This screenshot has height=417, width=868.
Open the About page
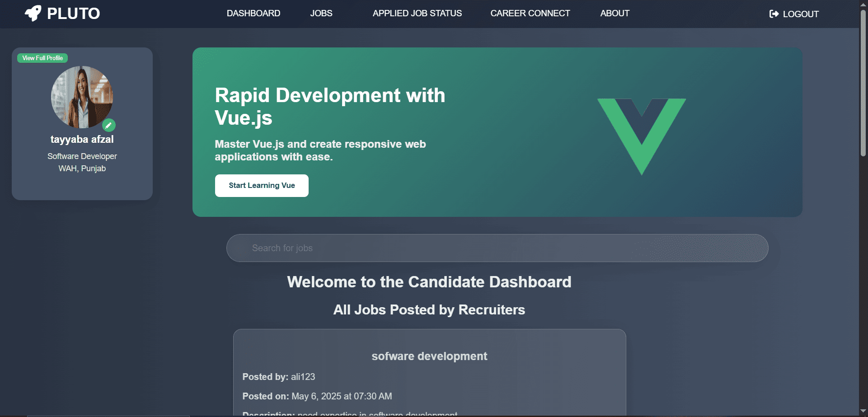click(x=615, y=14)
